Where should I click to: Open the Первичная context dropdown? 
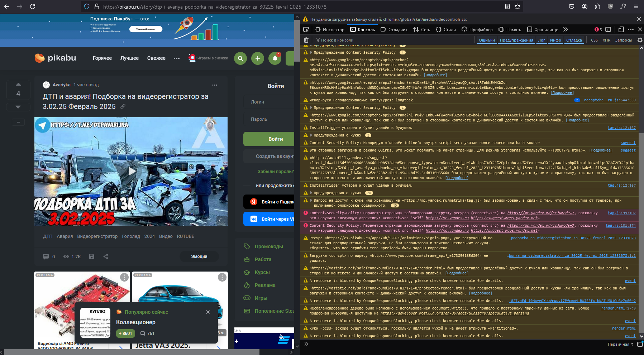(620, 344)
